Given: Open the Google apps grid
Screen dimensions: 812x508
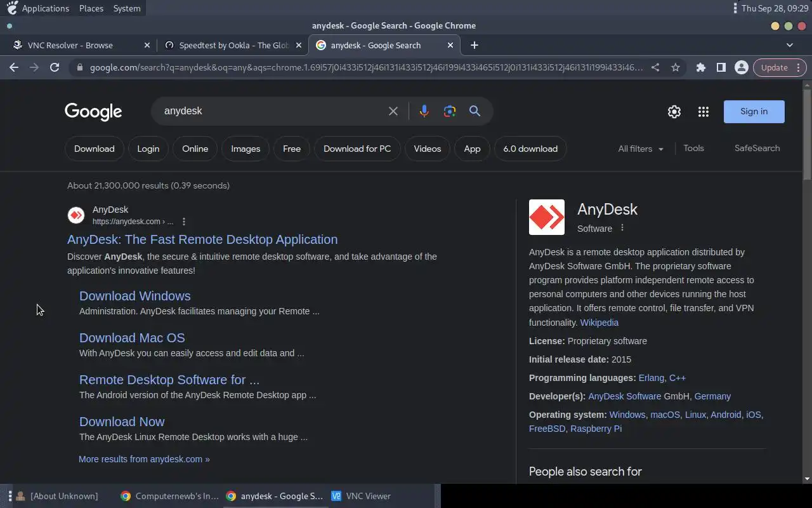Looking at the screenshot, I should [x=704, y=112].
